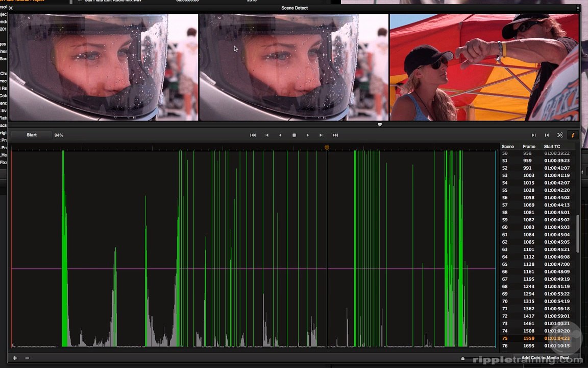This screenshot has width=588, height=368.
Task: Click the right umbrella viewer frame
Action: (484, 67)
